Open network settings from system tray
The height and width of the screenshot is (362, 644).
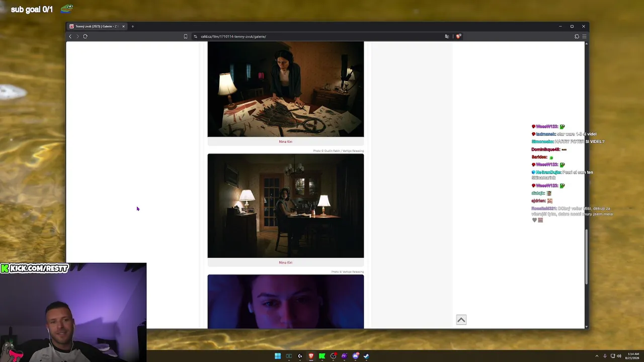tap(613, 356)
